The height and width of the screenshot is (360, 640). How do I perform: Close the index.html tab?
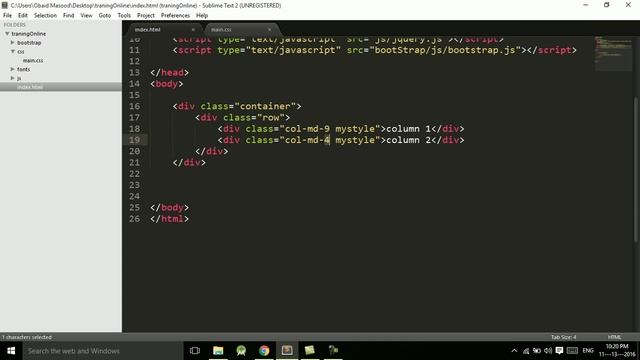(193, 29)
